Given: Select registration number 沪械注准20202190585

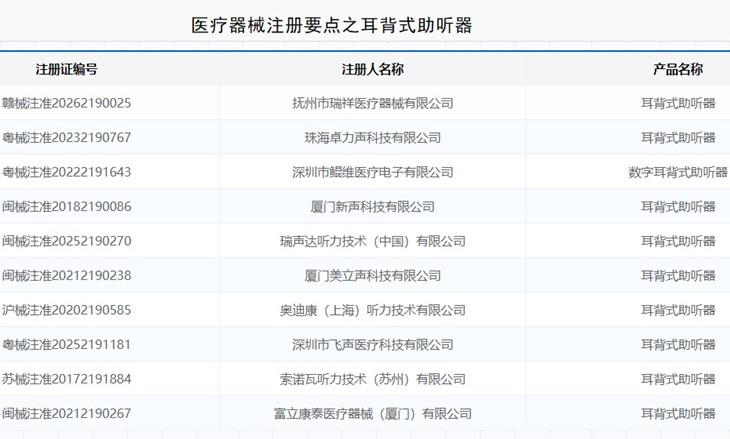Looking at the screenshot, I should point(67,310).
